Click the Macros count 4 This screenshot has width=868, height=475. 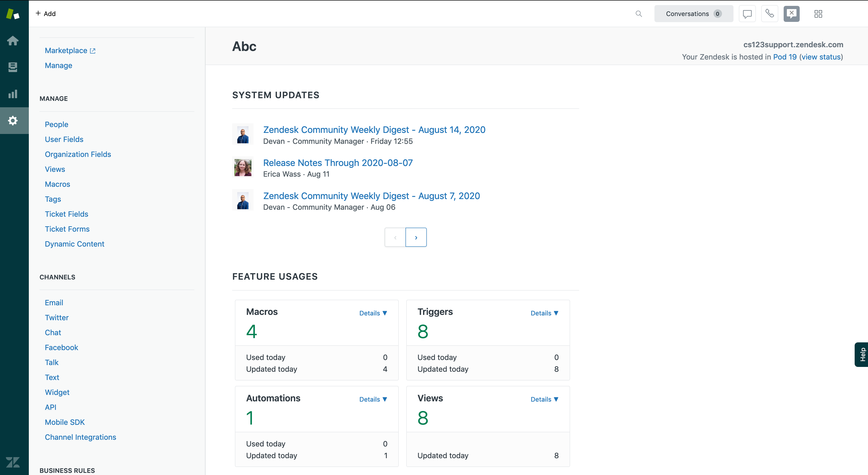click(x=251, y=331)
